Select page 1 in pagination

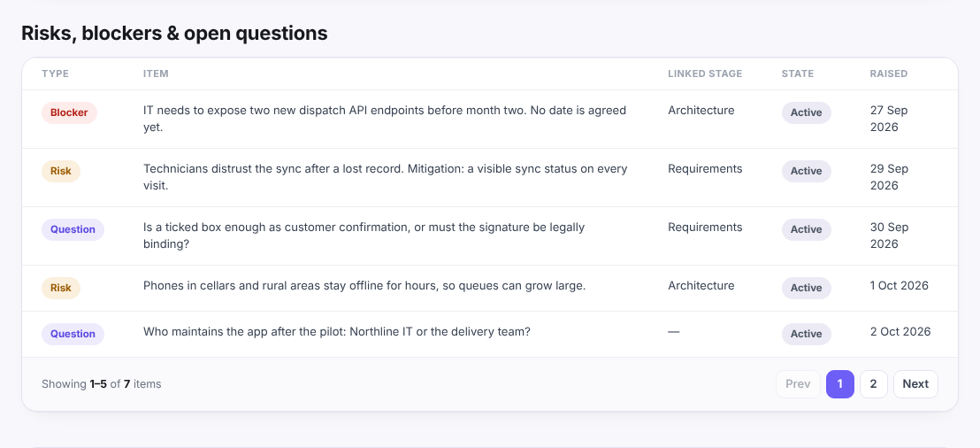840,384
